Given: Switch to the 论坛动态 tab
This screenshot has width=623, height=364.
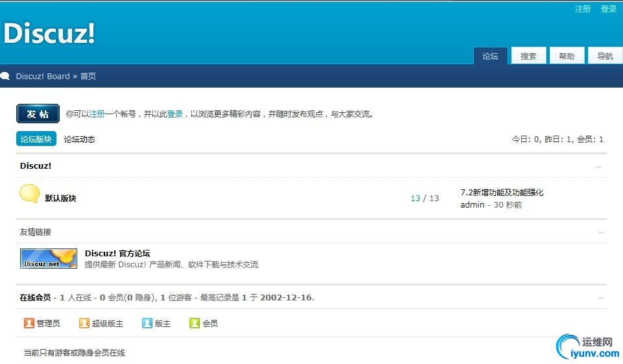Looking at the screenshot, I should (79, 139).
